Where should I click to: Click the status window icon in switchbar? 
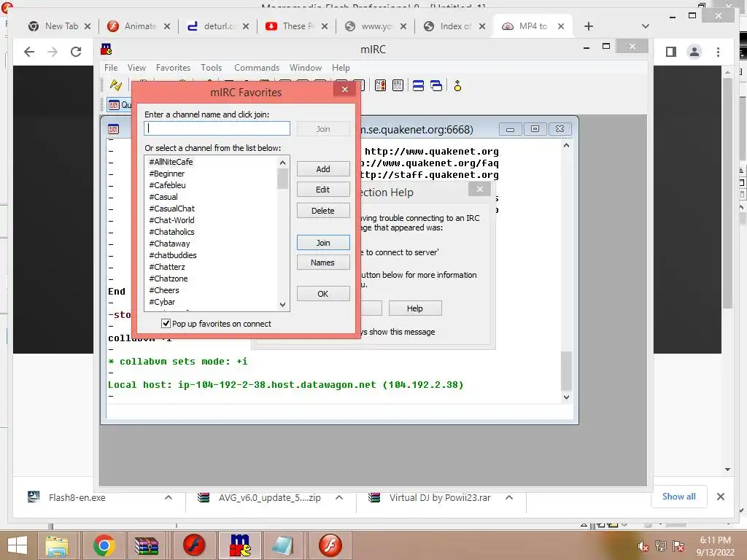[x=114, y=105]
